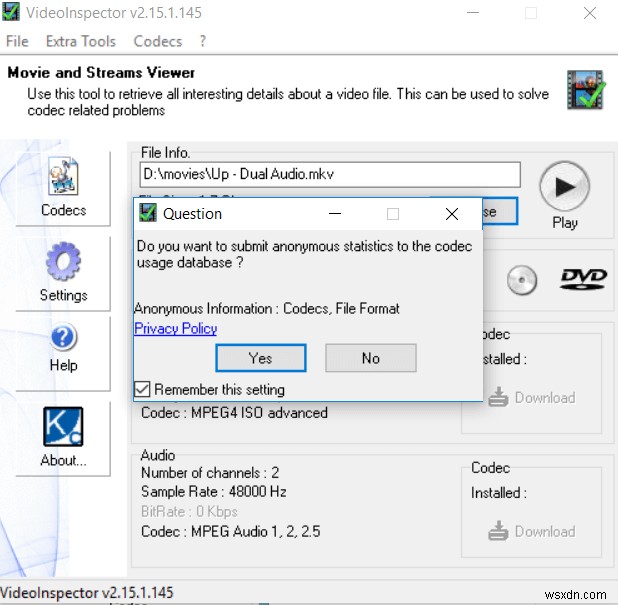Screen dimensions: 618x605
Task: Uncheck Remember this setting checkbox
Action: pos(142,389)
